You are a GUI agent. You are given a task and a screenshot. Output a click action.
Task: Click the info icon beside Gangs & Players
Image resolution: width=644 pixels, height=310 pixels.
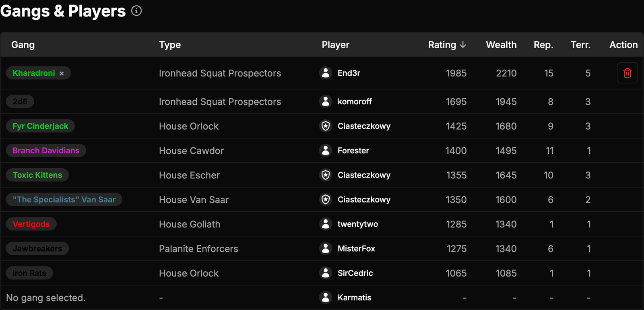(136, 11)
